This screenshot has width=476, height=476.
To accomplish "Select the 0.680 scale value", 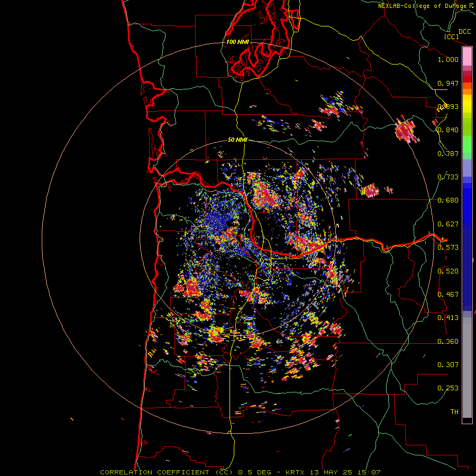I will pos(448,200).
